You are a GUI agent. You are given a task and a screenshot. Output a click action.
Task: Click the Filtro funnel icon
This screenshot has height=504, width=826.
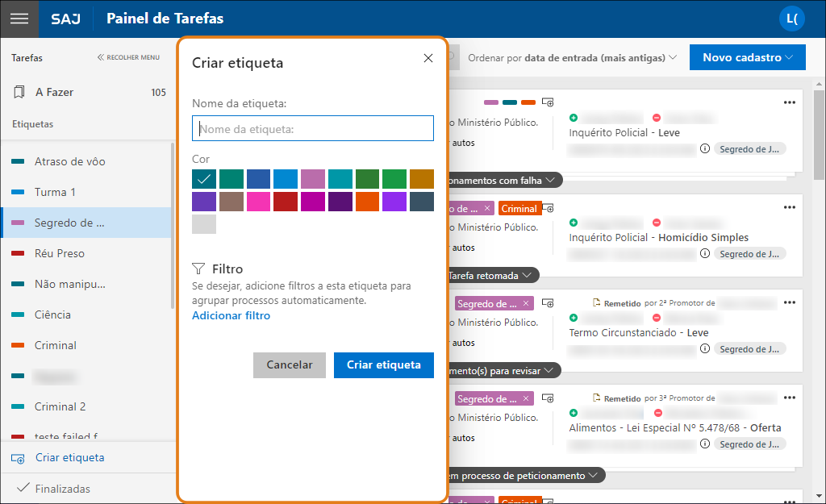(198, 269)
